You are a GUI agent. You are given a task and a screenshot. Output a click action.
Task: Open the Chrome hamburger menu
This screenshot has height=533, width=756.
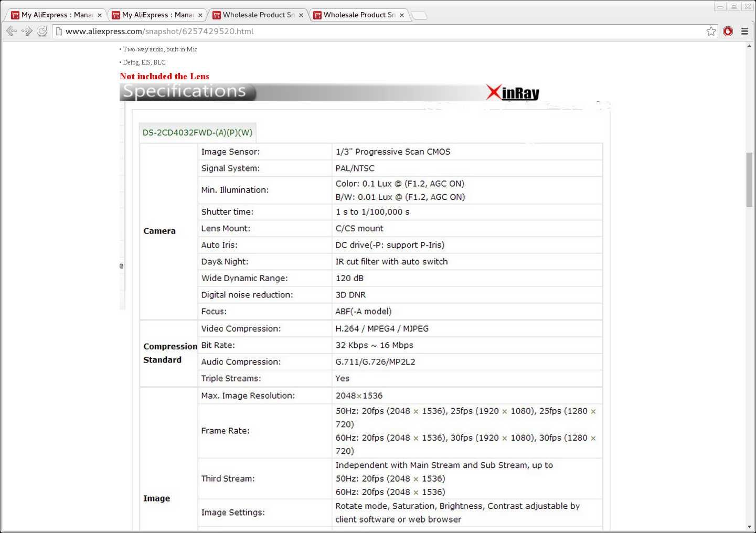pyautogui.click(x=744, y=31)
